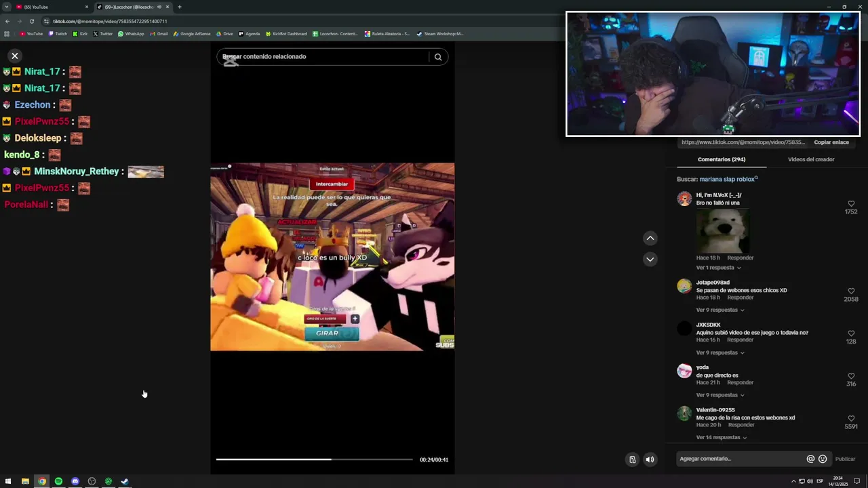Expand 'Ver 9 respuestas' under Jotape098xd
This screenshot has width=868, height=488.
[720, 310]
